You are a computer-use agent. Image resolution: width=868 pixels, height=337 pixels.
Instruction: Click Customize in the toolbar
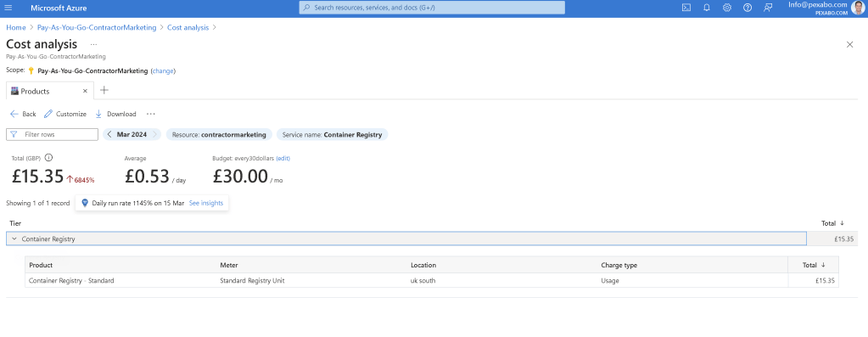point(65,114)
